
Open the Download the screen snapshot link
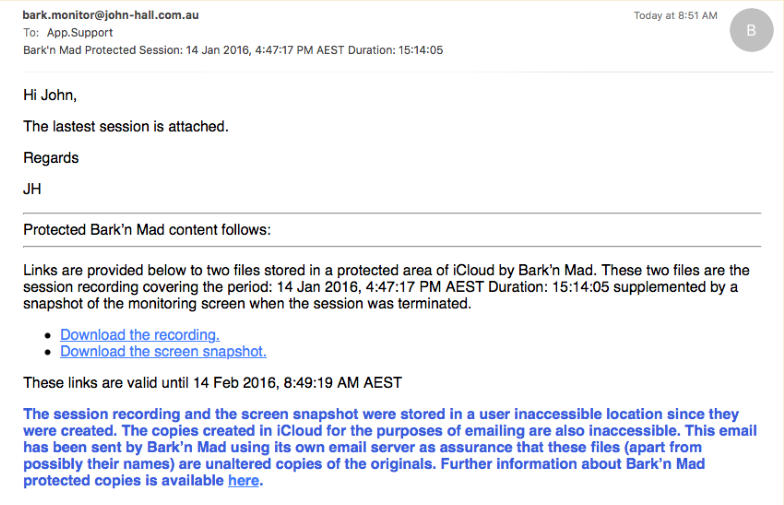[163, 352]
